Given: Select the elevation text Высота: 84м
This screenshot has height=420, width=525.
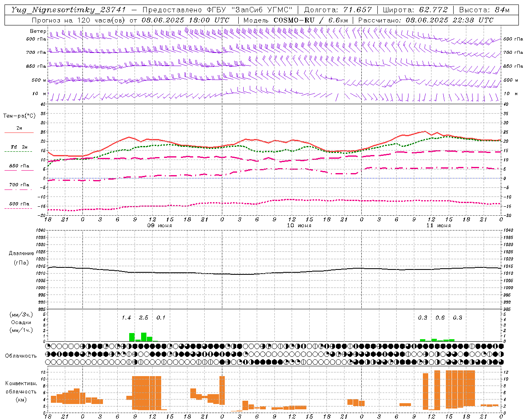Looking at the screenshot, I should point(484,10).
